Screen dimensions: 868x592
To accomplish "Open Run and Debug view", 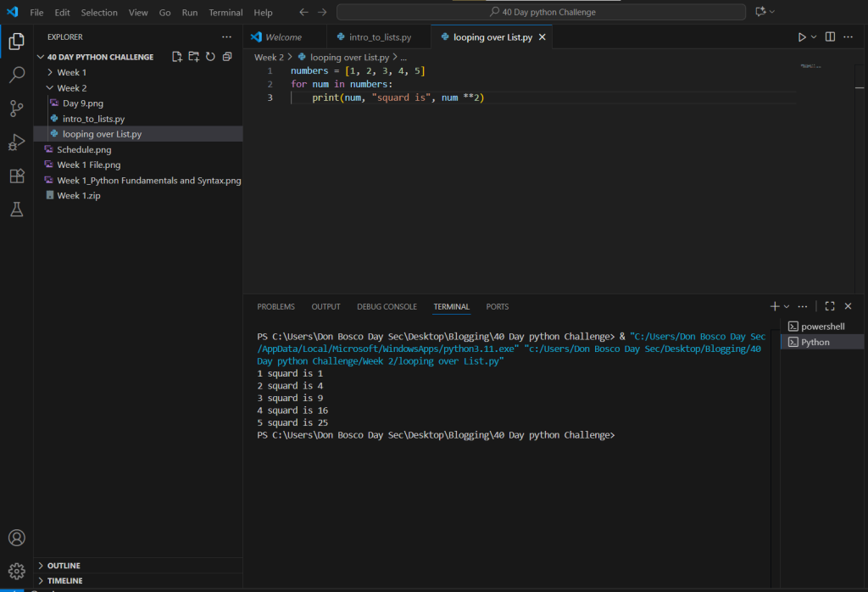I will point(16,142).
